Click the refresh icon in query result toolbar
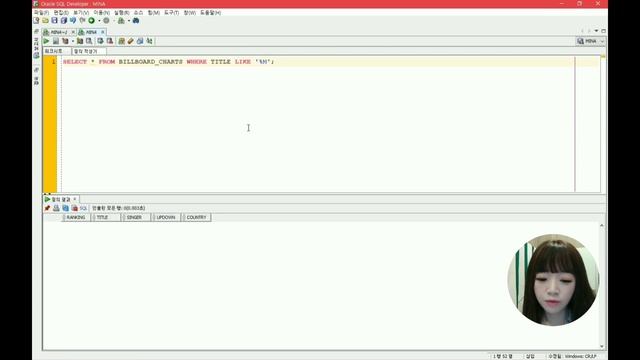 click(x=65, y=208)
